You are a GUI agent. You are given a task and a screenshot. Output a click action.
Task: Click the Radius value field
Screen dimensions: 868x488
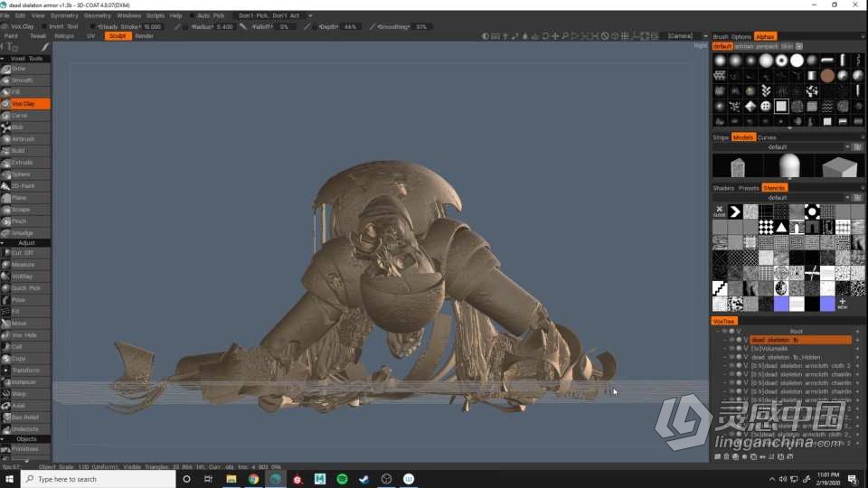(x=224, y=26)
